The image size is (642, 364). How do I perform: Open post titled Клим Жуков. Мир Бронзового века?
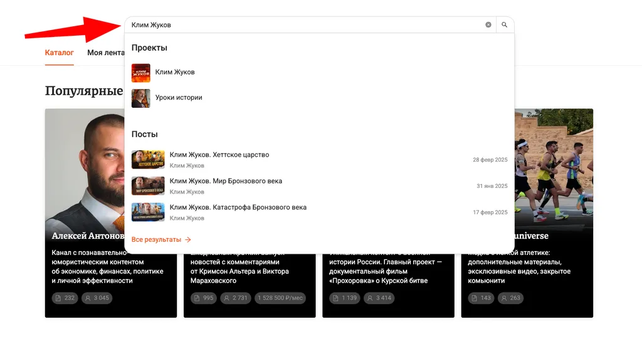click(226, 181)
